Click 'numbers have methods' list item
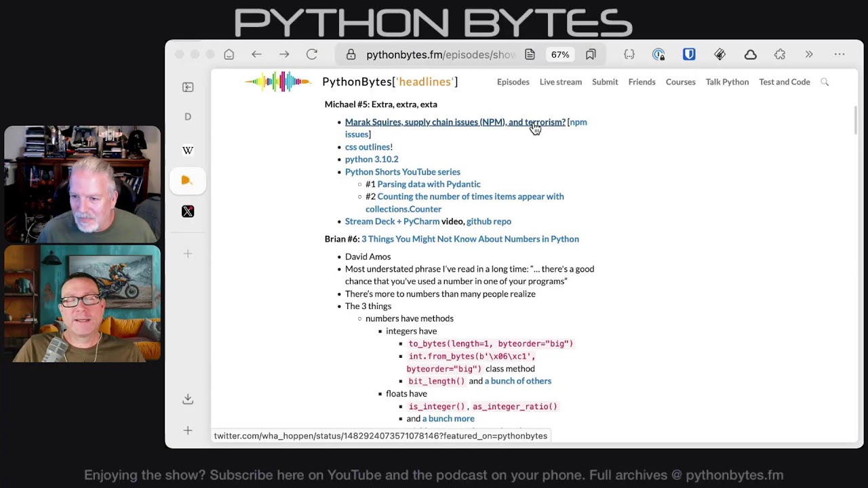 tap(410, 319)
